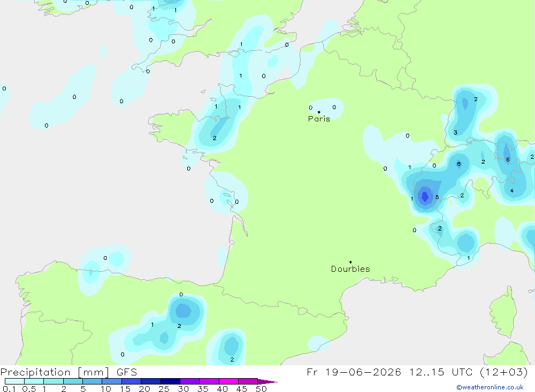Select the 5–10 mm legend swatch
The image size is (535, 392).
pyautogui.click(x=93, y=381)
